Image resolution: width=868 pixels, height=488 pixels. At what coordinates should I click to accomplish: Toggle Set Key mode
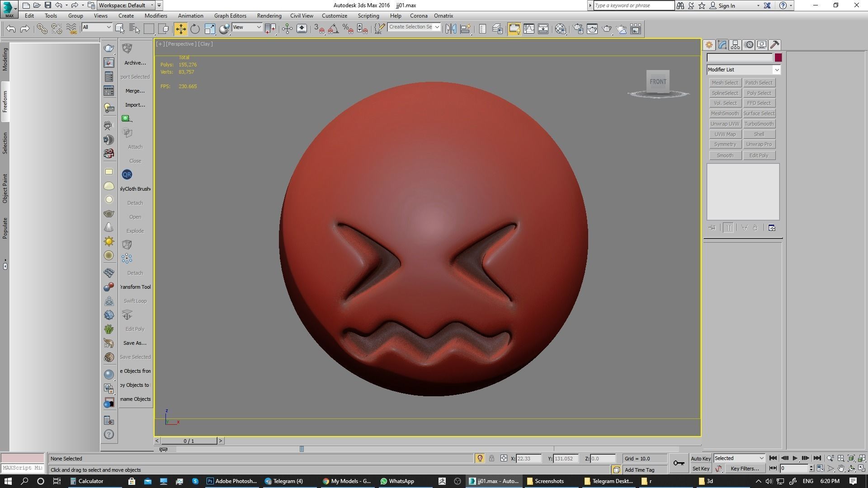pyautogui.click(x=701, y=469)
